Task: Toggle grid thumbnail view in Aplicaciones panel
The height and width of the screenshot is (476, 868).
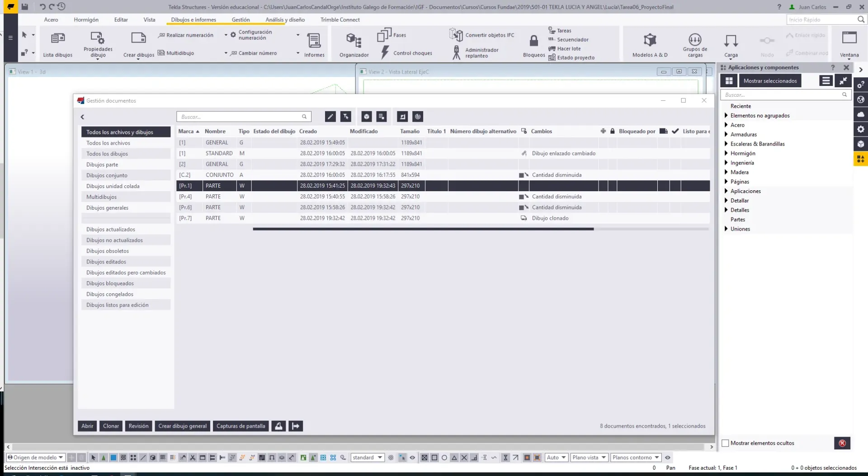Action: point(729,81)
